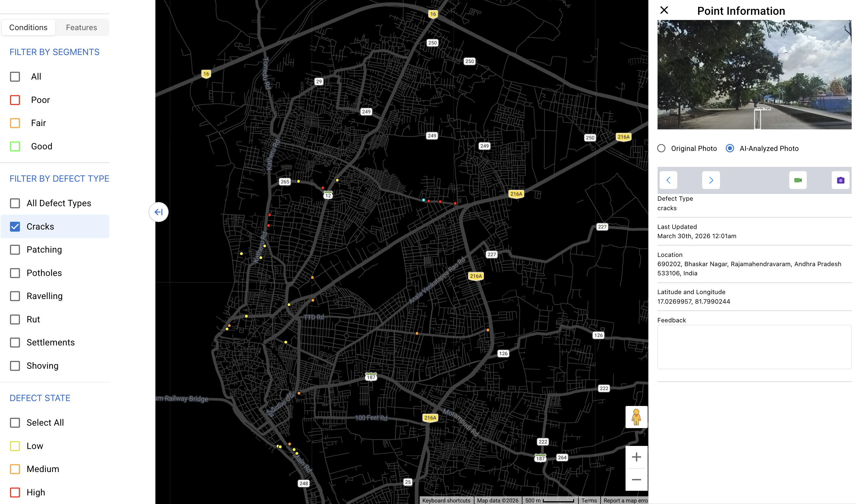
Task: Check the Poor segments filter
Action: [15, 100]
